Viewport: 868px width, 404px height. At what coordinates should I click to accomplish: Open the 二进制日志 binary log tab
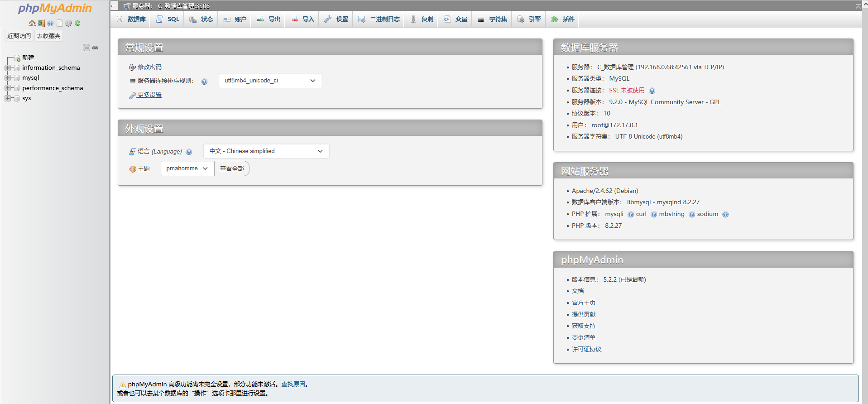pyautogui.click(x=379, y=19)
